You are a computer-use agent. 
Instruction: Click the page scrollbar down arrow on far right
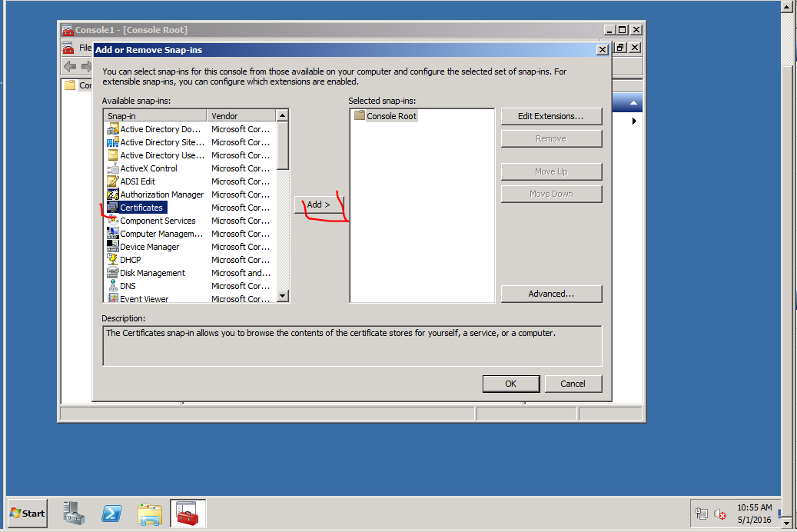[787, 522]
